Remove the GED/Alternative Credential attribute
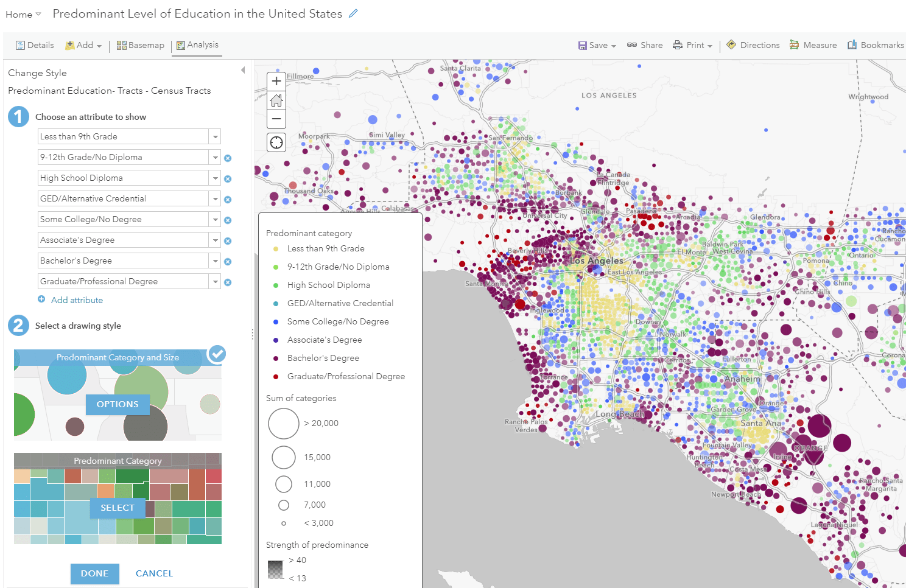 tap(228, 200)
